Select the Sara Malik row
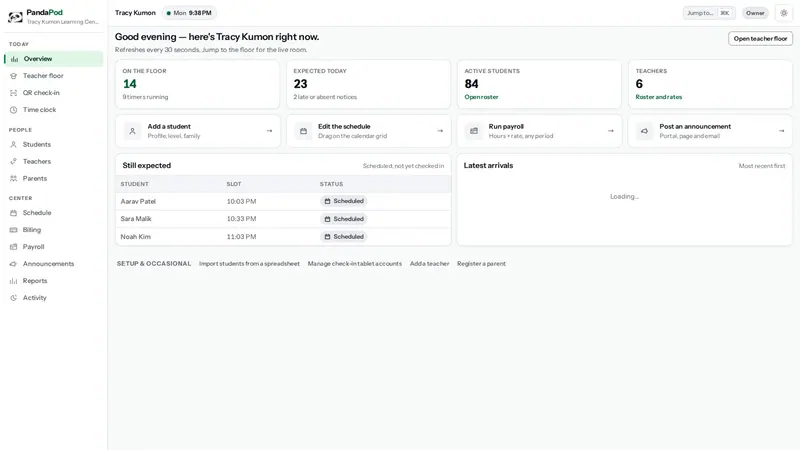 [x=284, y=219]
